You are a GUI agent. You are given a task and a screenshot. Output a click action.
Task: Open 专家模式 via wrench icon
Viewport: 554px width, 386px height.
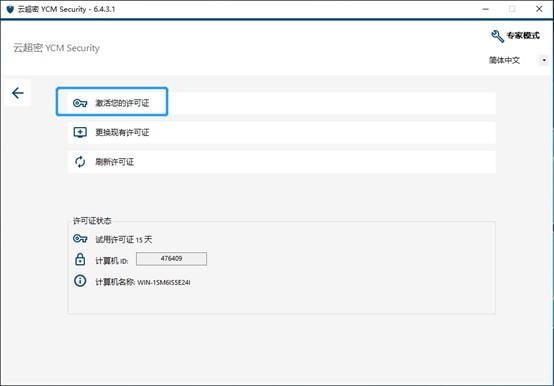(x=497, y=36)
